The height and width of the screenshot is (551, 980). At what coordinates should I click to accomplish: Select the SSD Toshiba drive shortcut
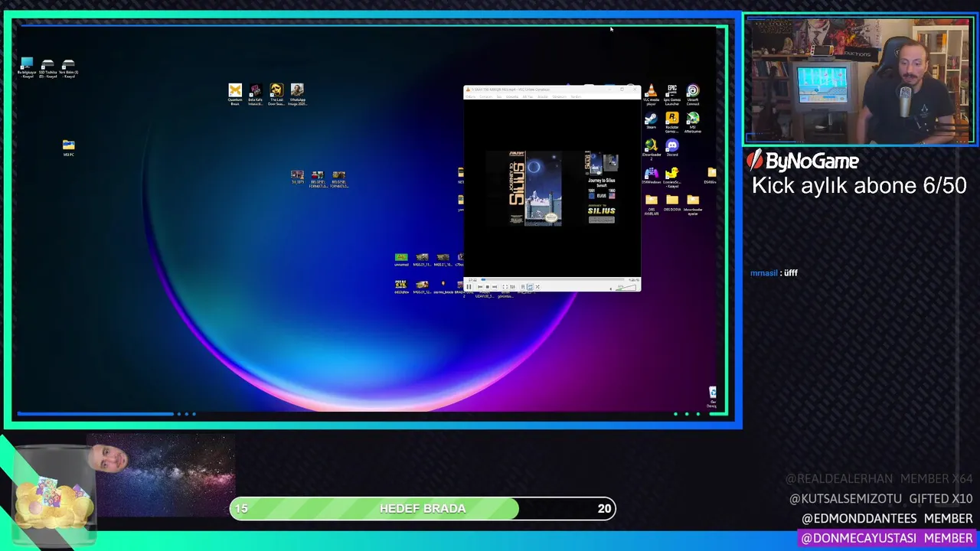tap(47, 68)
